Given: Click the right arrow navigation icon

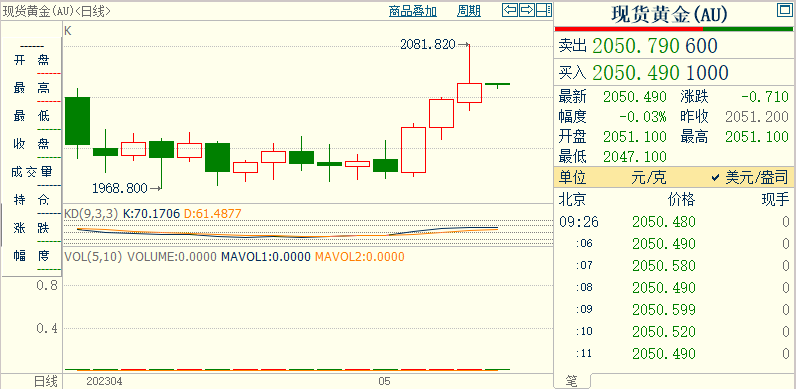Looking at the screenshot, I should tap(527, 10).
